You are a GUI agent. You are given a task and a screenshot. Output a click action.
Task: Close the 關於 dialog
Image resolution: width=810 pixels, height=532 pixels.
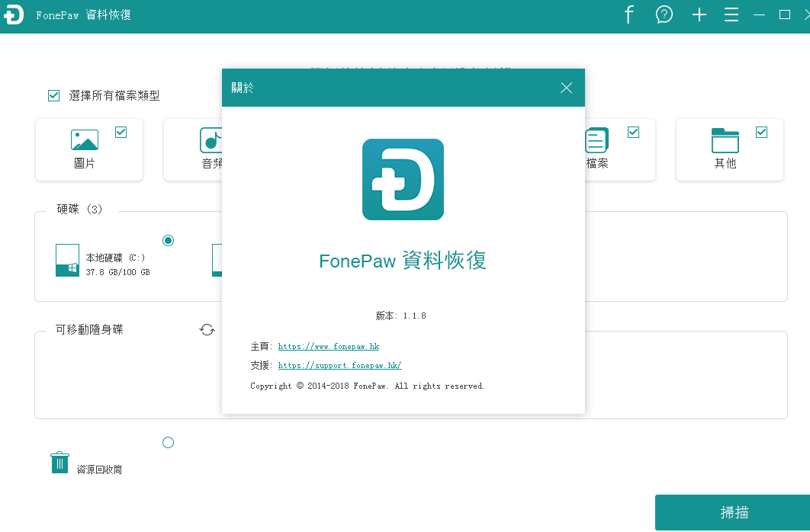(x=566, y=88)
